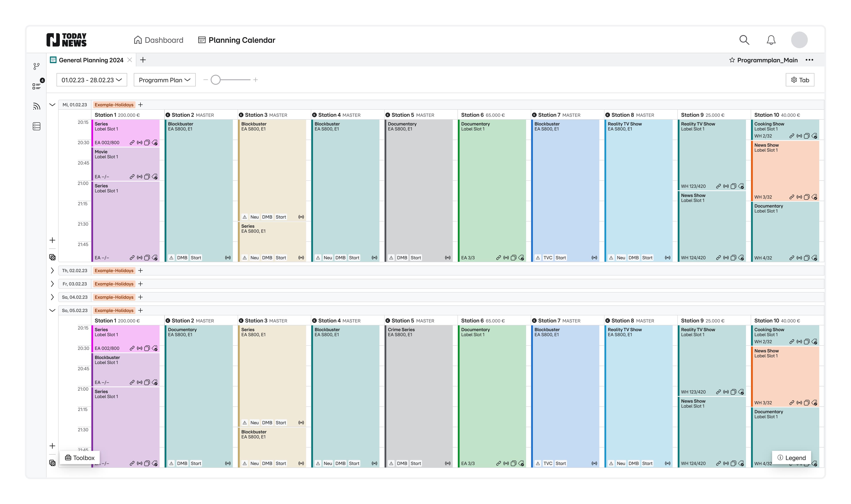Click the zoom-out minus icon
Image resolution: width=851 pixels, height=504 pixels.
pyautogui.click(x=205, y=80)
